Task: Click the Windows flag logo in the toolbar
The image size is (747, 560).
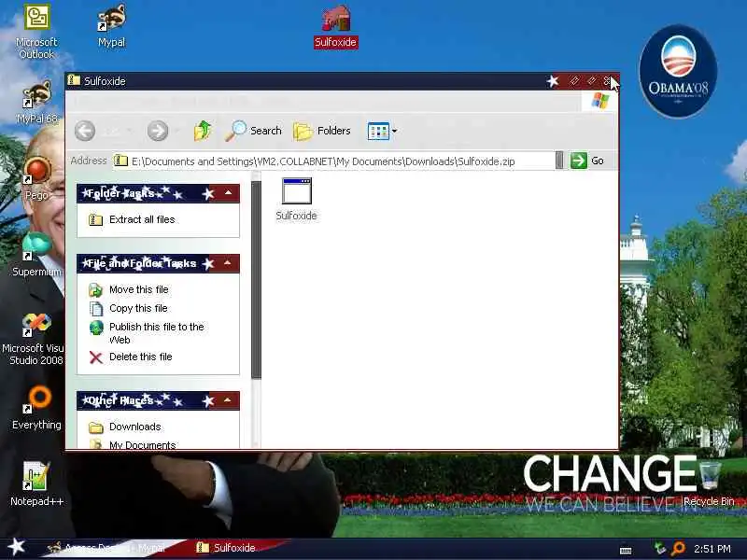Action: click(600, 101)
